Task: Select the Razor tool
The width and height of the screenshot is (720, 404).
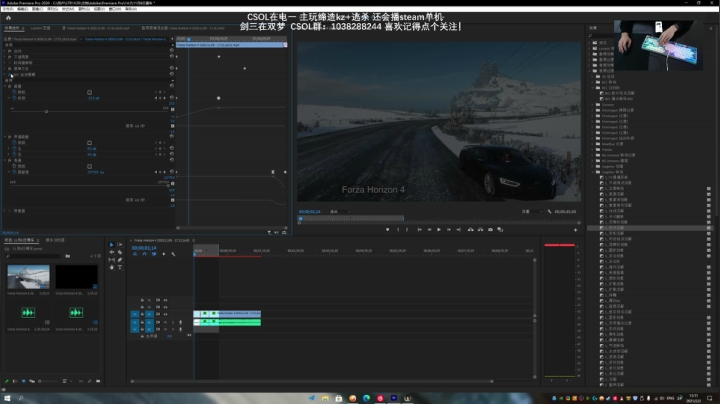Action: point(120,252)
